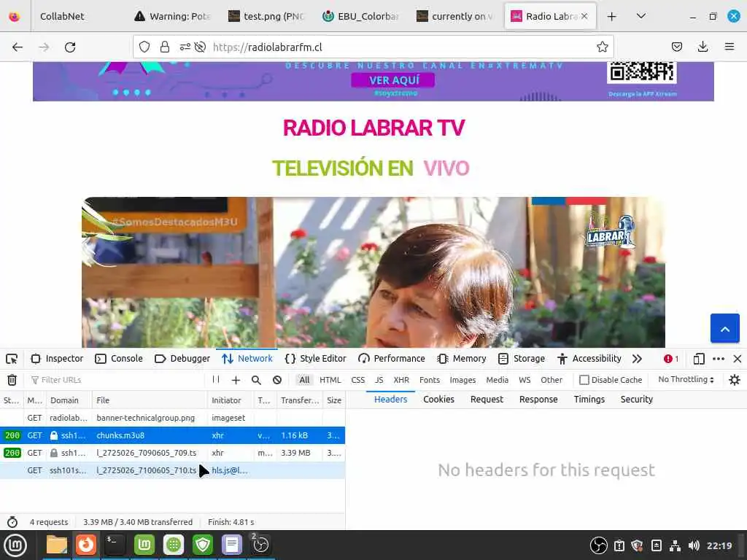The image size is (747, 560).
Task: Toggle responsive design mode icon
Action: point(698,359)
